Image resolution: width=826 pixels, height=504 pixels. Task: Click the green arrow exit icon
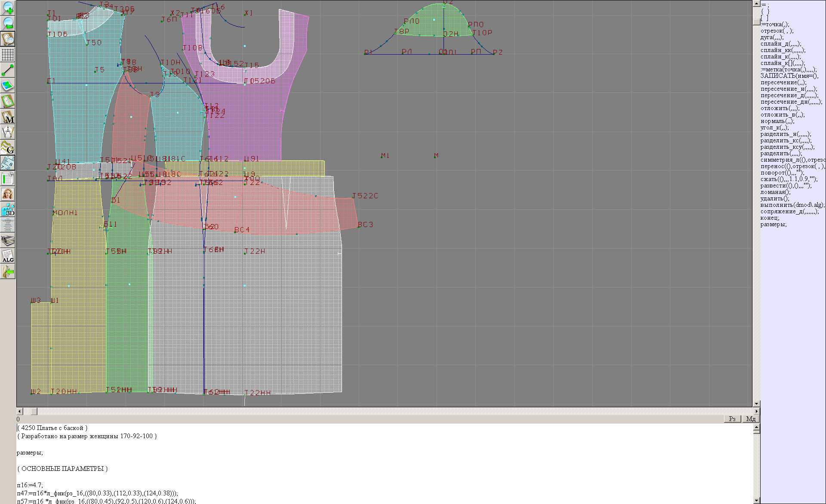pyautogui.click(x=8, y=271)
